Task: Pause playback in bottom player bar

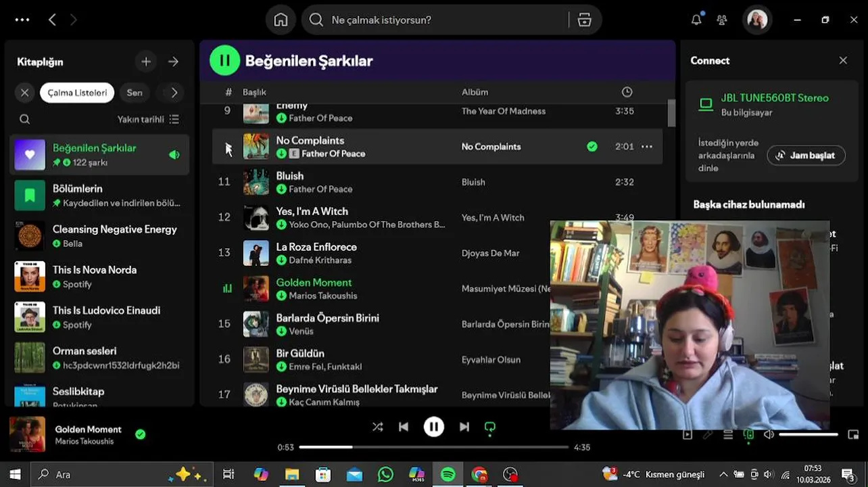Action: (434, 427)
